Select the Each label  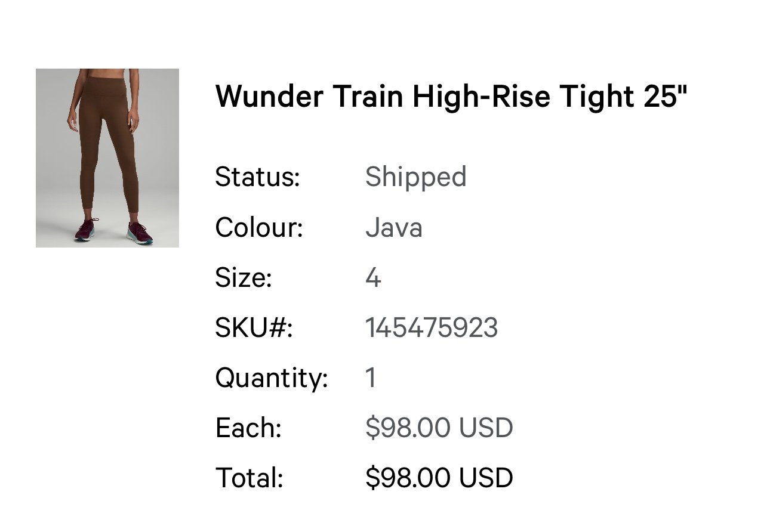[248, 428]
